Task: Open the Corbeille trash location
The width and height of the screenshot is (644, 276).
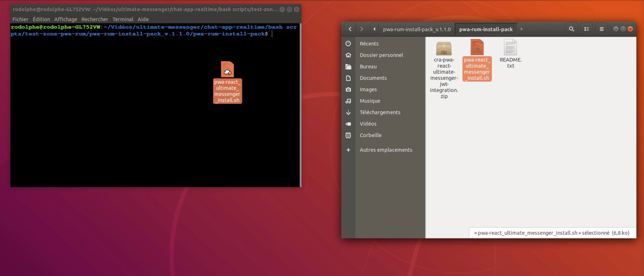Action: pos(370,135)
